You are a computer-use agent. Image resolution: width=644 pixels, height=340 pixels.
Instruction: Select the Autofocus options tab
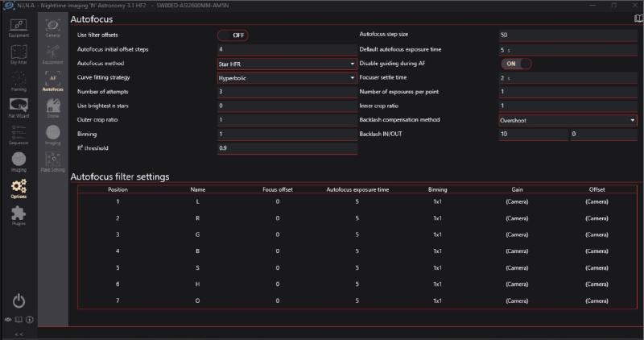click(53, 82)
